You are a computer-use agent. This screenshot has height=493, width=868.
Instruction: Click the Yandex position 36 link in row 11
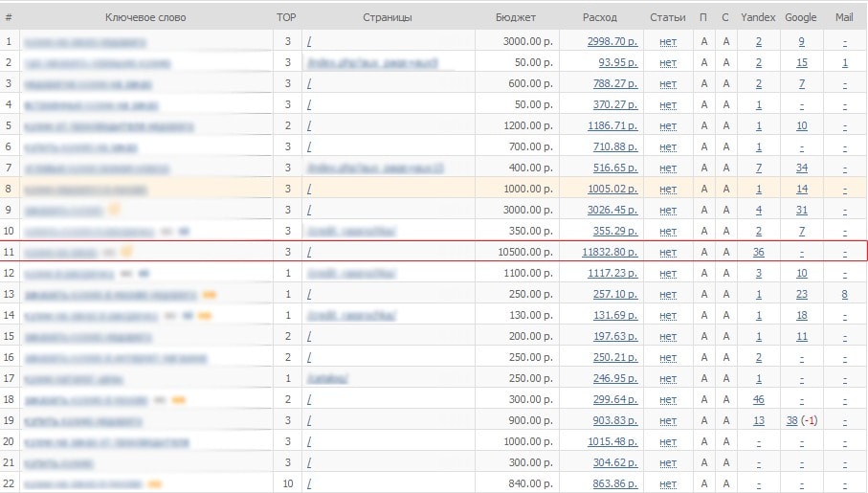[758, 252]
